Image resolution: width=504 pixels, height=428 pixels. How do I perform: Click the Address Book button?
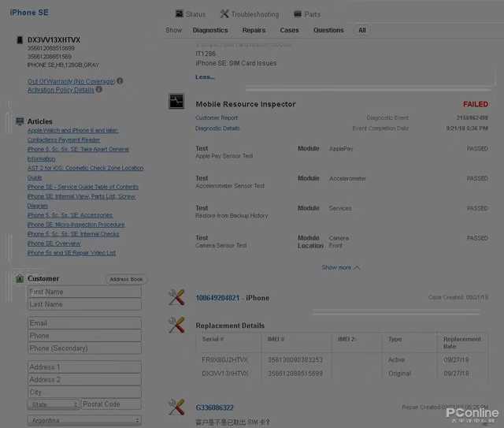tap(126, 279)
